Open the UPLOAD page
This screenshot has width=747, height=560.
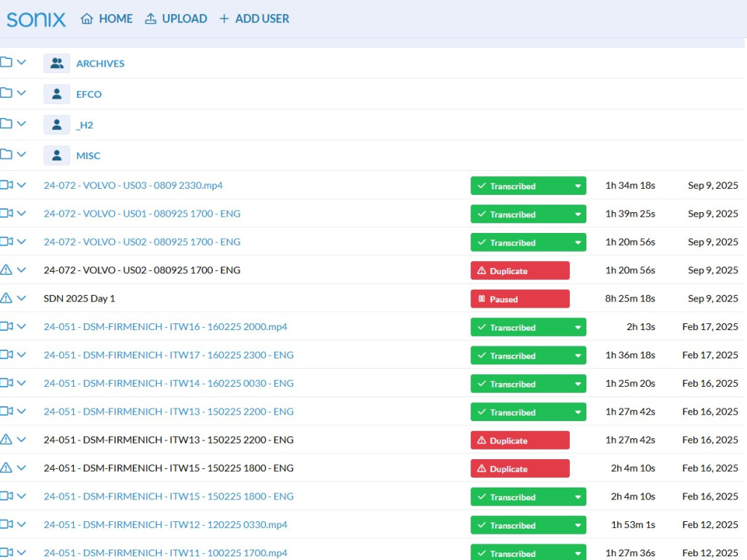(176, 19)
